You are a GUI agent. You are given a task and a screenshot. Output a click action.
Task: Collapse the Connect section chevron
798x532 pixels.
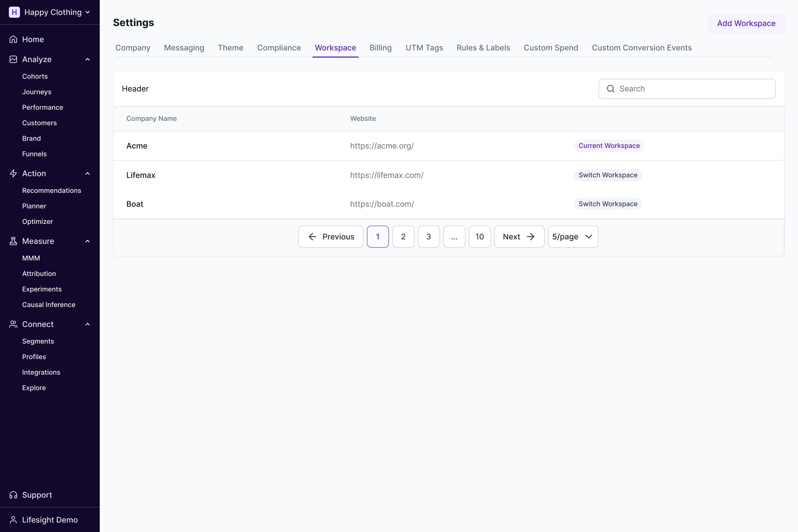(x=88, y=324)
